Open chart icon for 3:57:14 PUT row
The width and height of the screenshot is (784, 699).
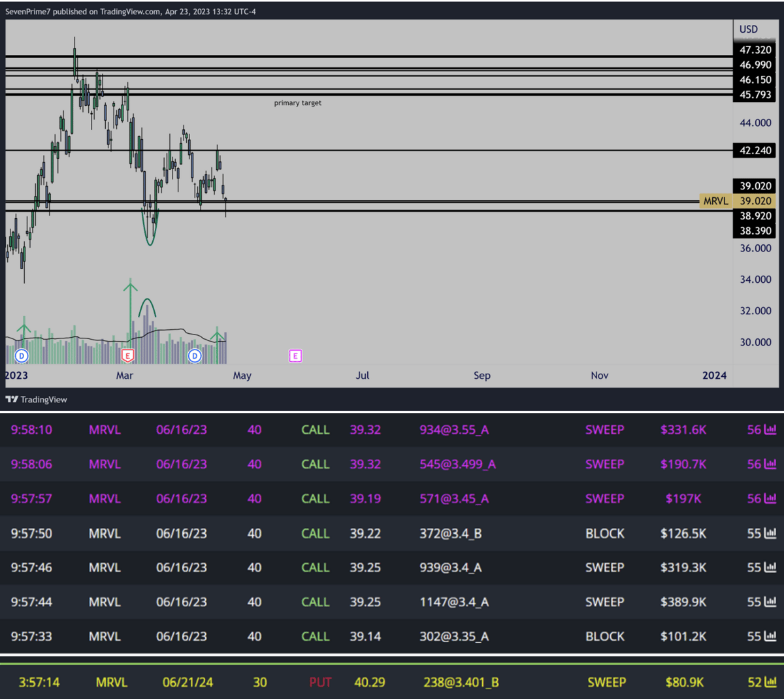pyautogui.click(x=770, y=682)
